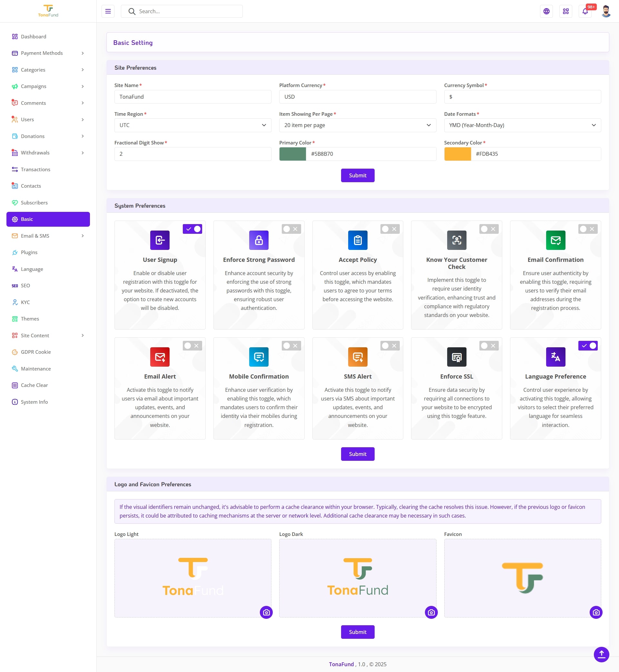Disable the User Signup toggle
Screen dimensions: 619x672
tap(192, 229)
